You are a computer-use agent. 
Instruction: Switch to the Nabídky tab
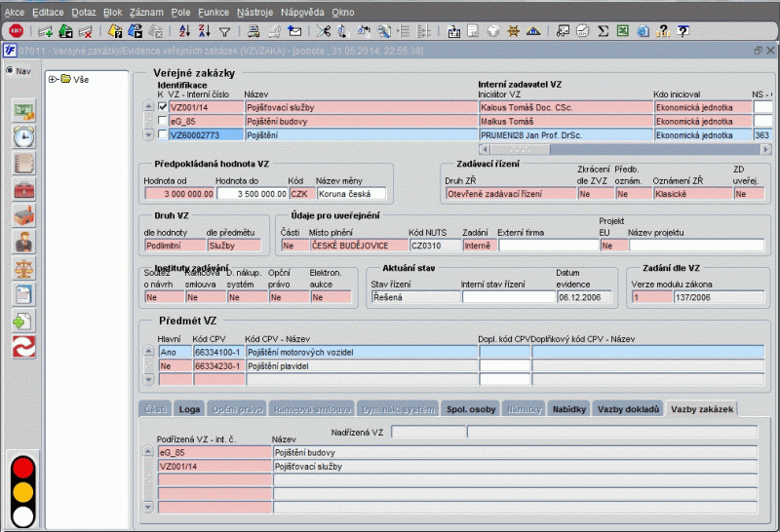click(x=568, y=410)
